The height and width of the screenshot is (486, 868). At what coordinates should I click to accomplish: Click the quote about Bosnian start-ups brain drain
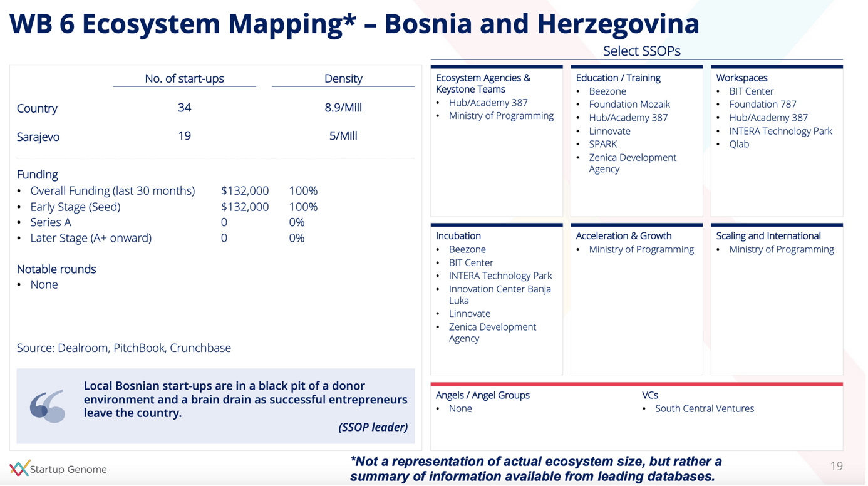pyautogui.click(x=245, y=400)
